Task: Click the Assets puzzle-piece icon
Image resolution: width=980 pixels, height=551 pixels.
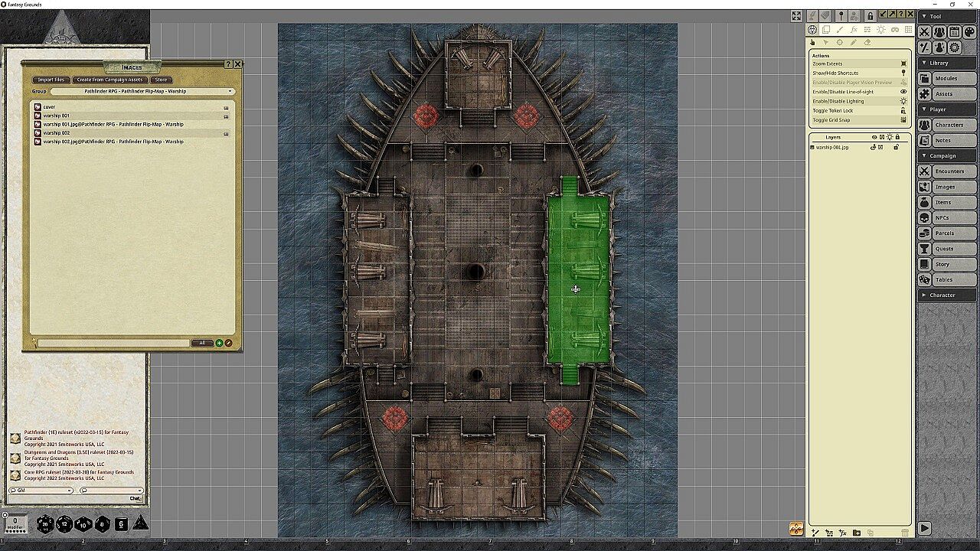Action: 925,93
